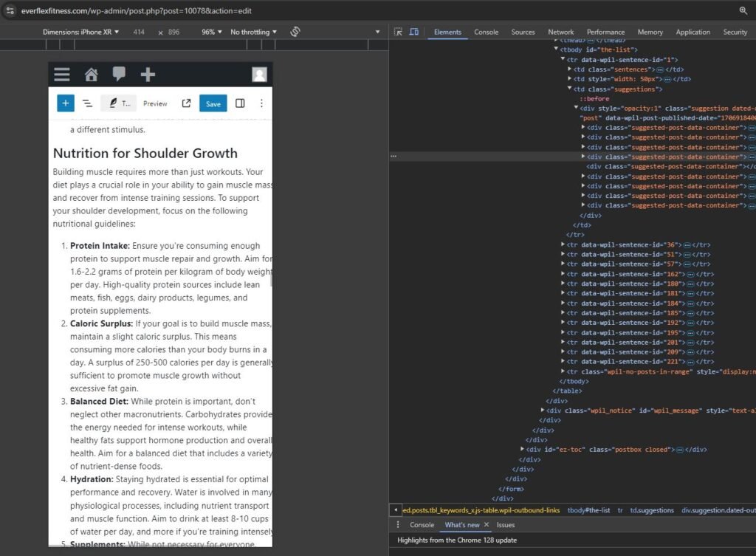Open the user avatar profile menu

[x=259, y=75]
